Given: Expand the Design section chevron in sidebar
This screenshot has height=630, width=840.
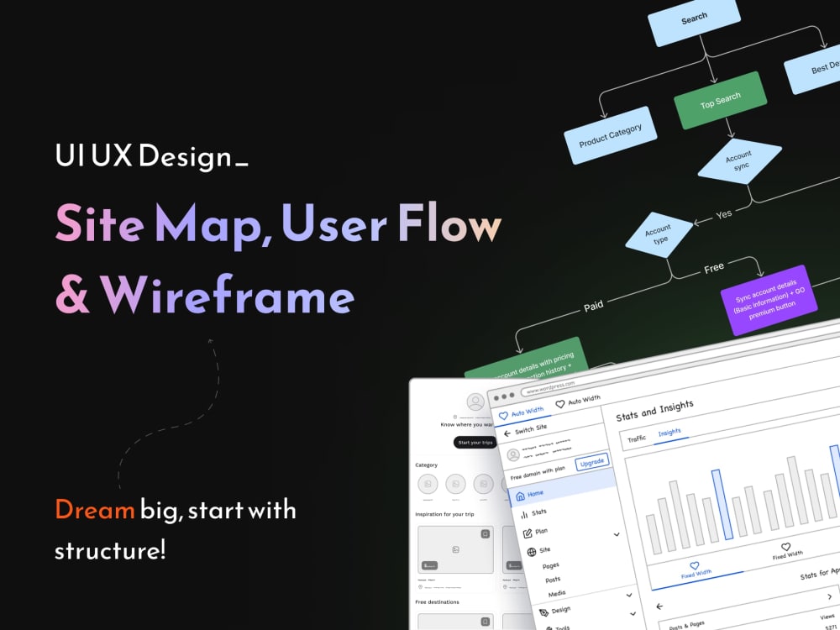Looking at the screenshot, I should 629,596.
